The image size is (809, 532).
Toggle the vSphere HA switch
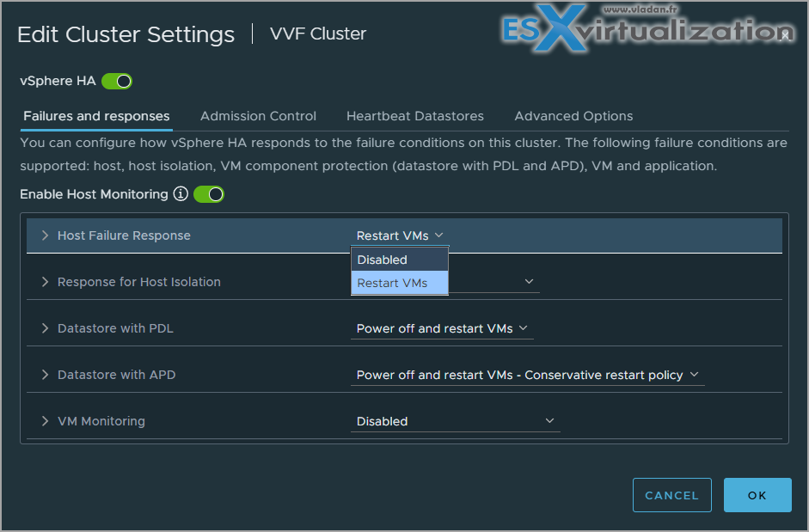pyautogui.click(x=117, y=81)
